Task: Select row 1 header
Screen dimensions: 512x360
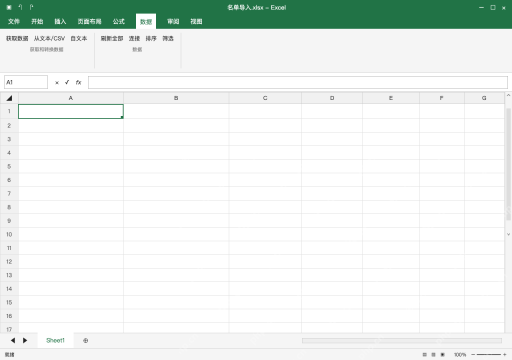Action: (x=9, y=111)
